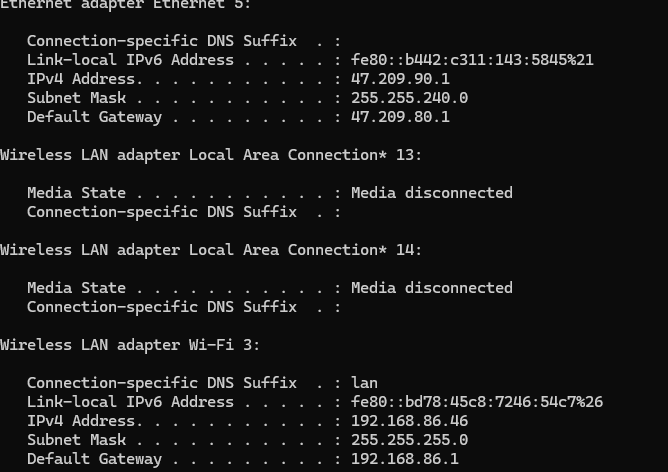Click Media disconnected under Local Area Connection* 14

pyautogui.click(x=432, y=288)
